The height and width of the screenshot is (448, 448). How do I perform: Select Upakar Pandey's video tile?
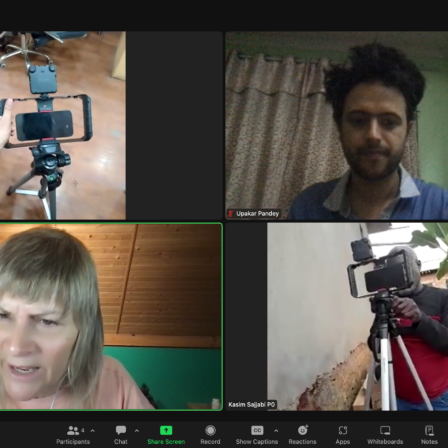(x=337, y=126)
